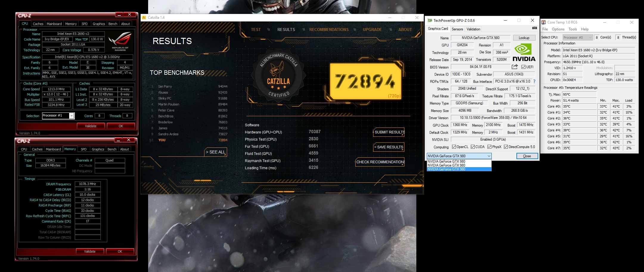Viewport: 644px width, 272px height.
Task: Click SUBMIT RESULTS in Catzilla
Action: (x=389, y=132)
